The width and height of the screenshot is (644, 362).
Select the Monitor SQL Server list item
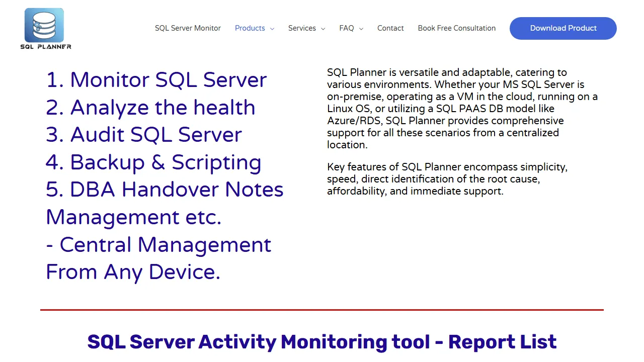156,79
